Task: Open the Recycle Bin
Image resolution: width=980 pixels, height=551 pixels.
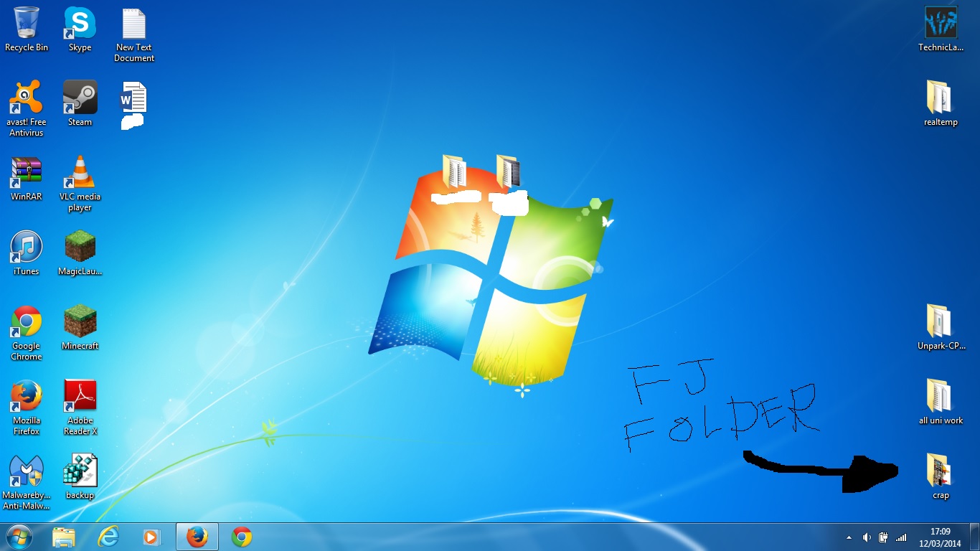Action: click(27, 29)
